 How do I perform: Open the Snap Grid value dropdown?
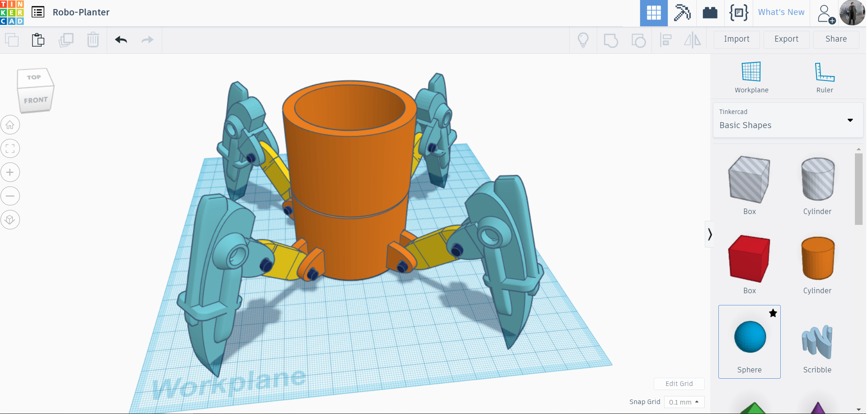pyautogui.click(x=684, y=402)
